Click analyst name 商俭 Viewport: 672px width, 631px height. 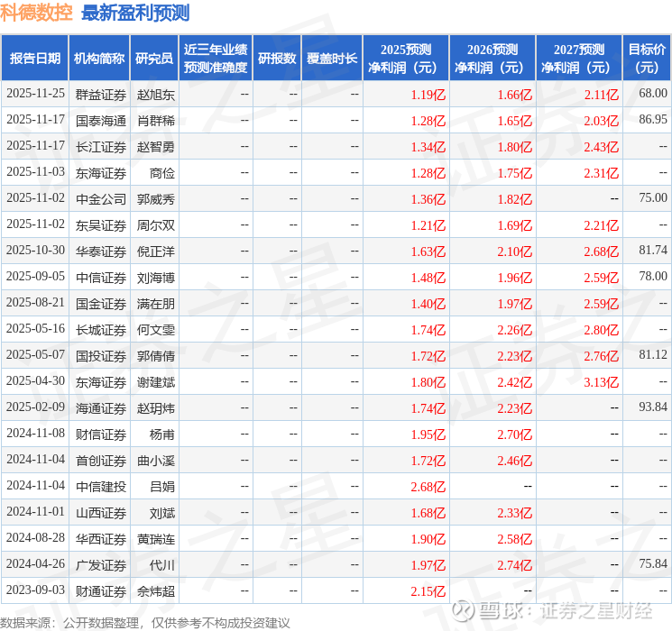(x=162, y=173)
